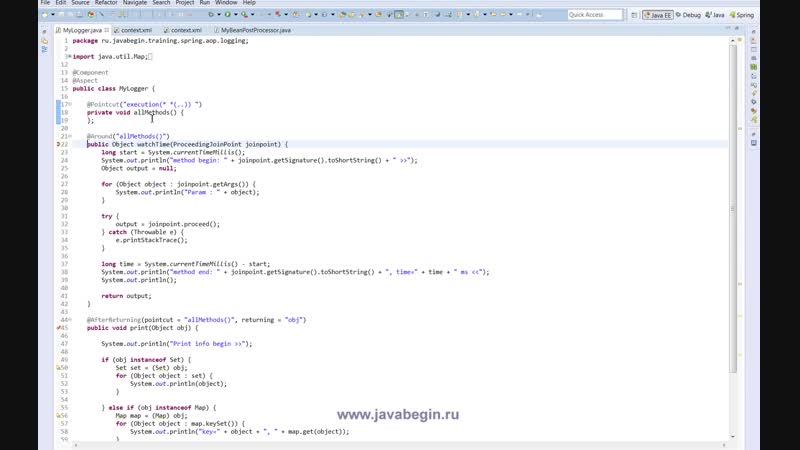Click "e.printStackTrace();" on line 34
This screenshot has height=450, width=800.
(x=151, y=240)
